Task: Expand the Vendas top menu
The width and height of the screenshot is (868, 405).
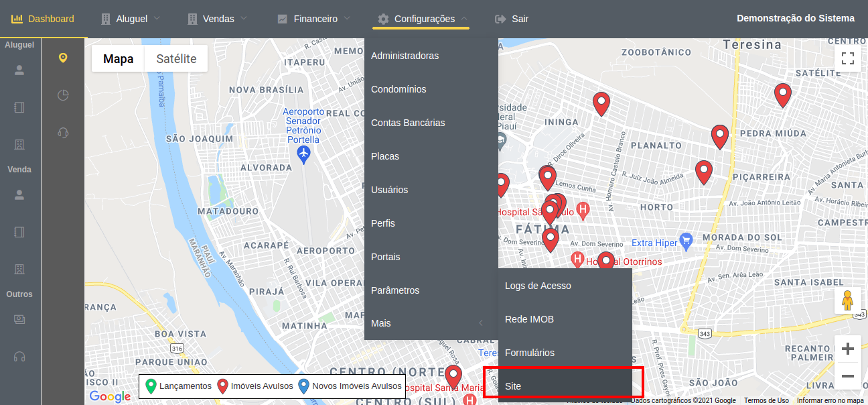Action: [218, 19]
